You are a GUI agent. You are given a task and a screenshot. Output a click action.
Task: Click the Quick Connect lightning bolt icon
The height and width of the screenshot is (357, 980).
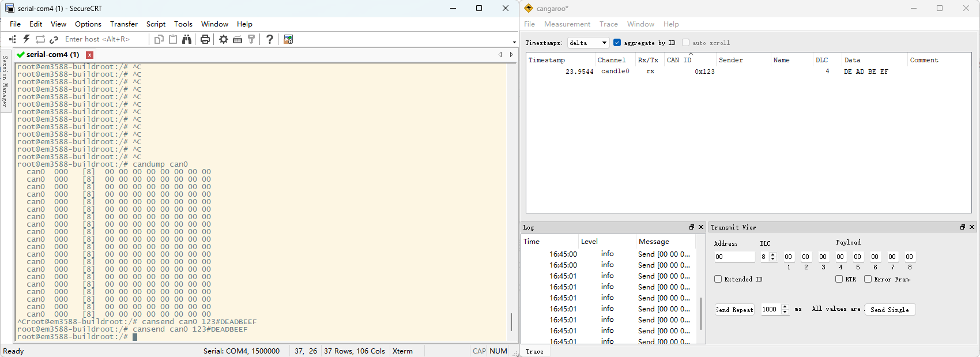click(27, 39)
